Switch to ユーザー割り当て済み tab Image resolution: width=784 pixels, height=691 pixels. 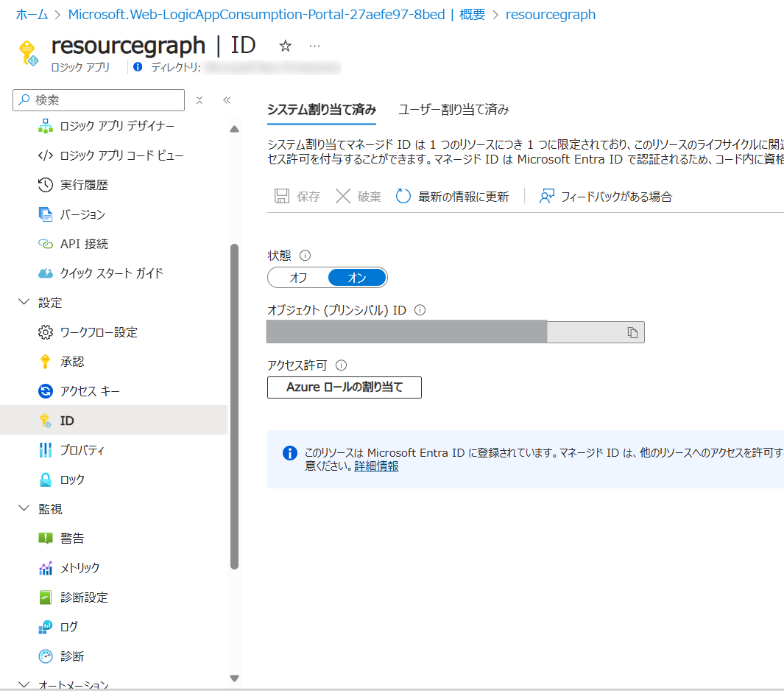[453, 110]
